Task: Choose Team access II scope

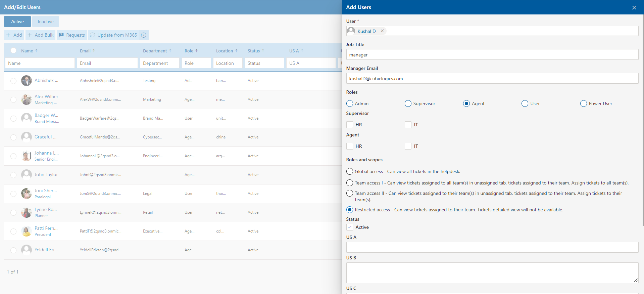Action: point(350,193)
